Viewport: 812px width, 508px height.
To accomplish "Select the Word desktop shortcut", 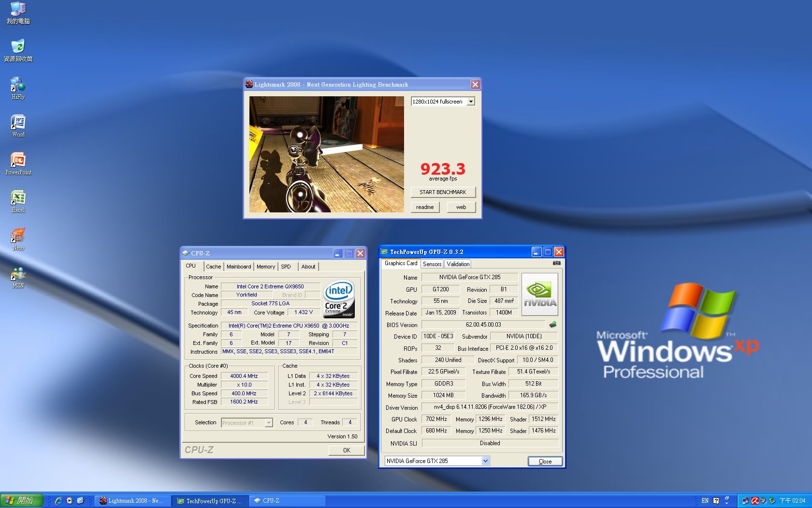I will (x=18, y=126).
